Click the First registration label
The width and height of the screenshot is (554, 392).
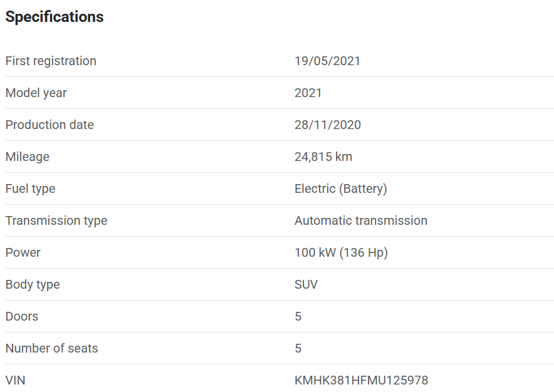[x=51, y=61]
